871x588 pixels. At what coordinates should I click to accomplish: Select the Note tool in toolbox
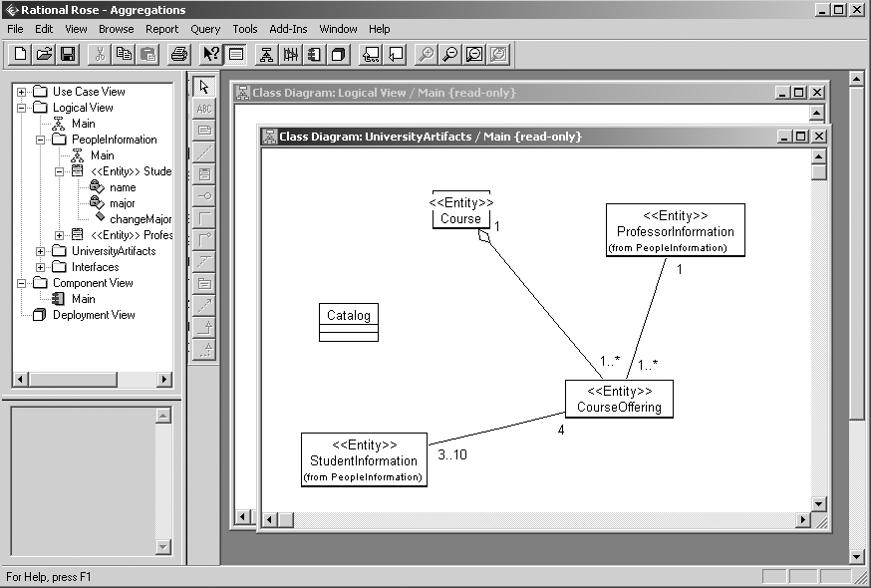[204, 130]
